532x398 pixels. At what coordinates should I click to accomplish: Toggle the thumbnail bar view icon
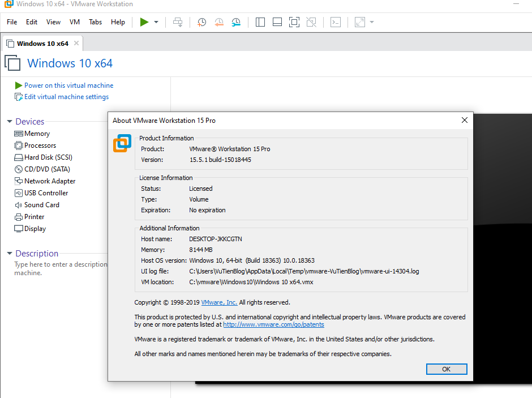tap(277, 23)
